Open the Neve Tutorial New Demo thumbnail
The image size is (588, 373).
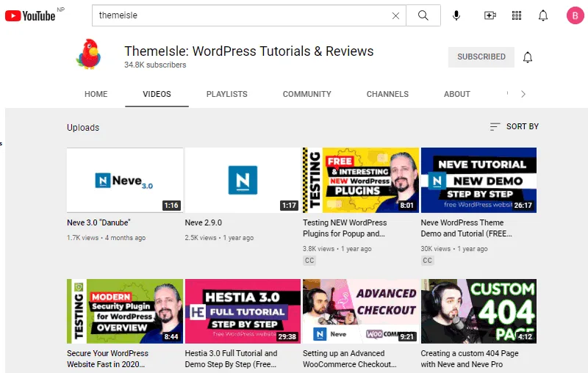[x=479, y=180]
